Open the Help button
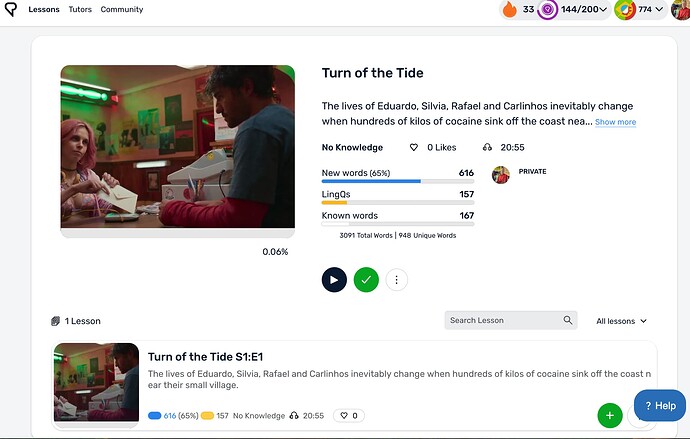Viewport: 690px width, 439px height. [x=660, y=406]
